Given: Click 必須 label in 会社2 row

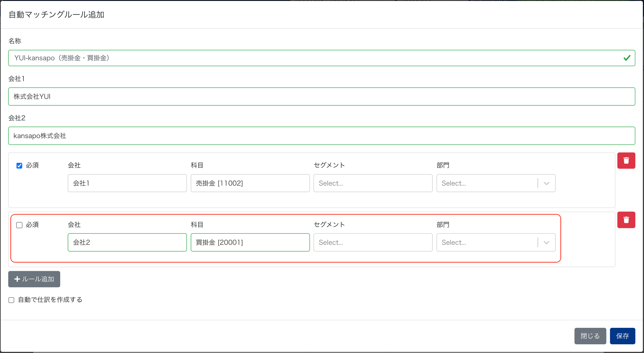Looking at the screenshot, I should click(32, 225).
